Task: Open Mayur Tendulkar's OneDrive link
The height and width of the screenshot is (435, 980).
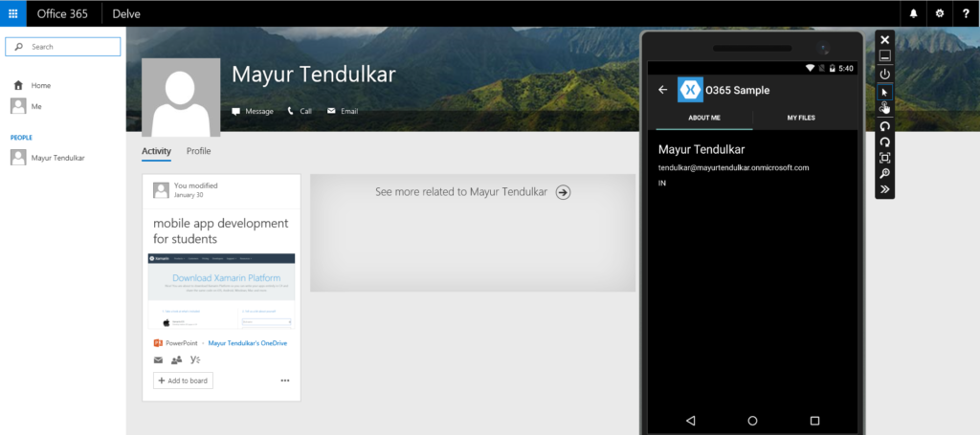Action: (248, 343)
